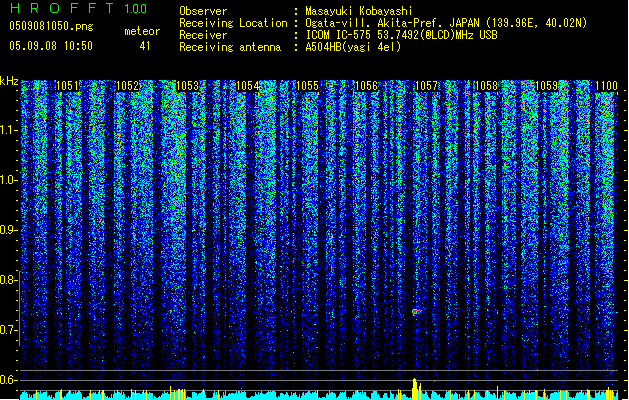629x400 pixels.
Task: Click the 1059 time marker
Action: click(546, 86)
